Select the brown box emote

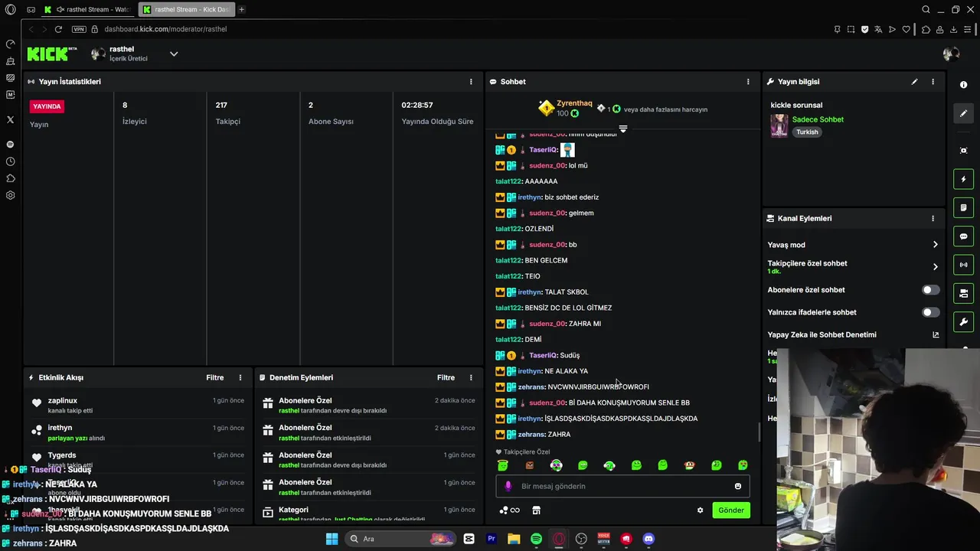tap(530, 465)
